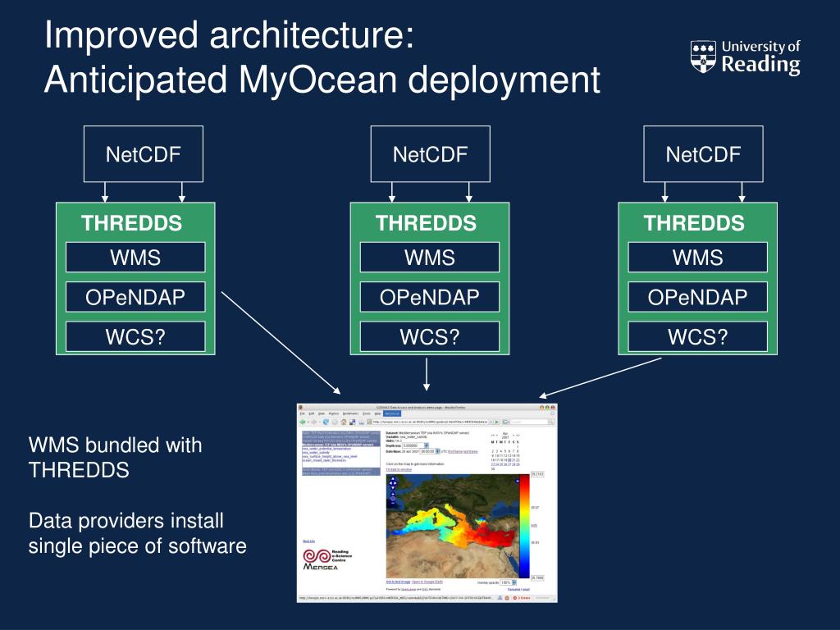
Task: Click the left THREDDS heading
Action: pyautogui.click(x=132, y=223)
